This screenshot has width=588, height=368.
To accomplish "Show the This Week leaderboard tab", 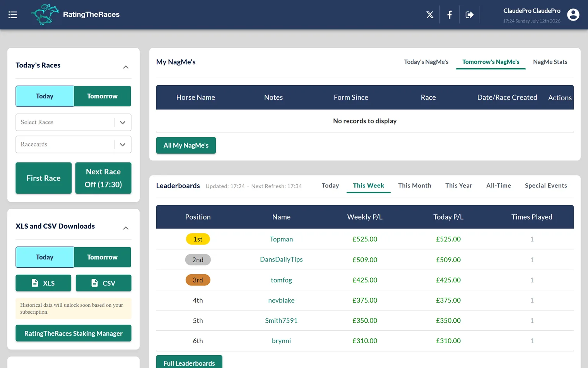I will [x=369, y=186].
